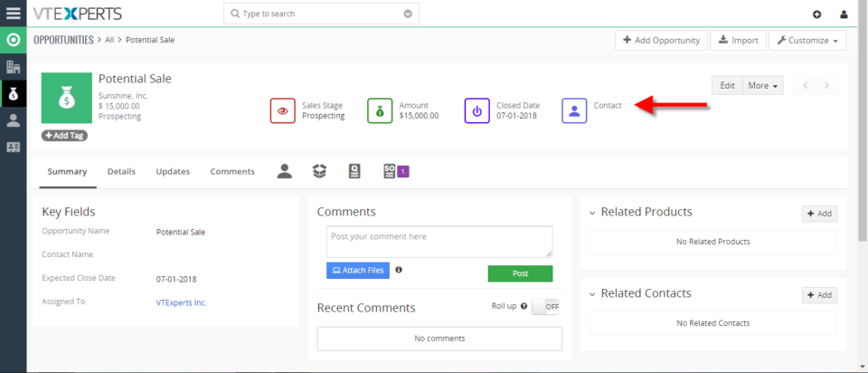Click the comment text area
The width and height of the screenshot is (868, 373).
439,241
